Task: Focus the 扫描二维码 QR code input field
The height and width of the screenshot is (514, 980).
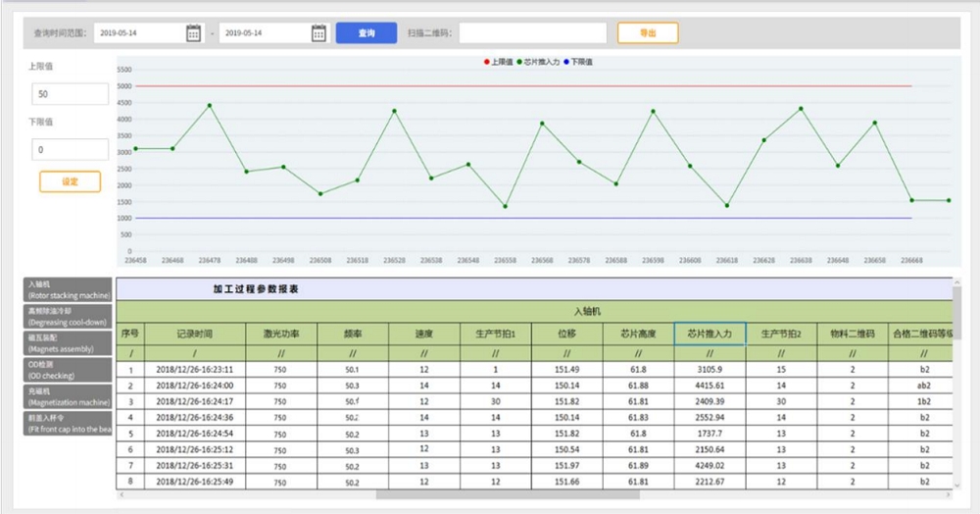Action: pos(532,33)
